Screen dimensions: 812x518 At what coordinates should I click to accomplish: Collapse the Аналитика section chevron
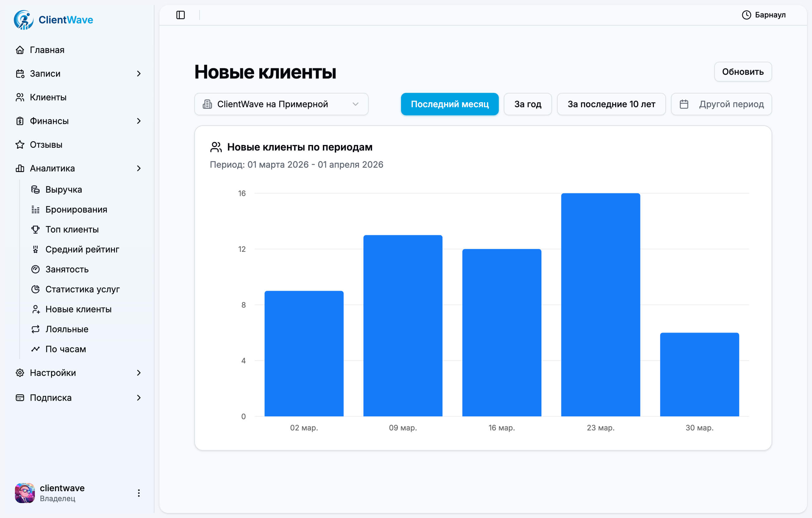139,168
